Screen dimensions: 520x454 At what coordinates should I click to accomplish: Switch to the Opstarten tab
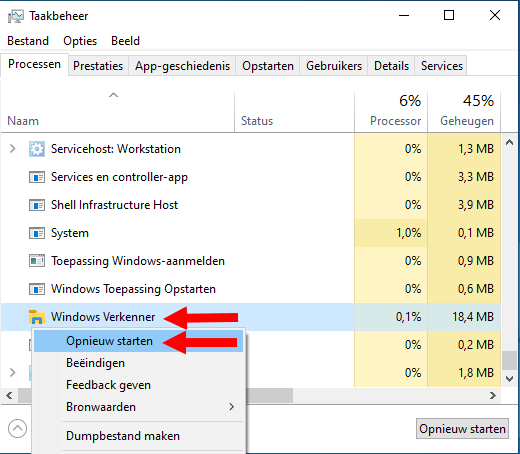[x=268, y=66]
